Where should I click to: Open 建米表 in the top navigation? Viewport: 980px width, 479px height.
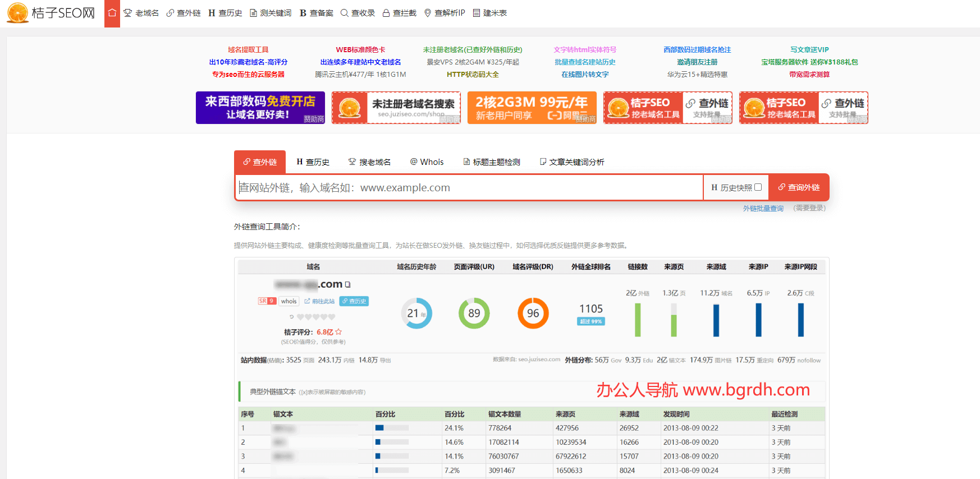point(489,13)
